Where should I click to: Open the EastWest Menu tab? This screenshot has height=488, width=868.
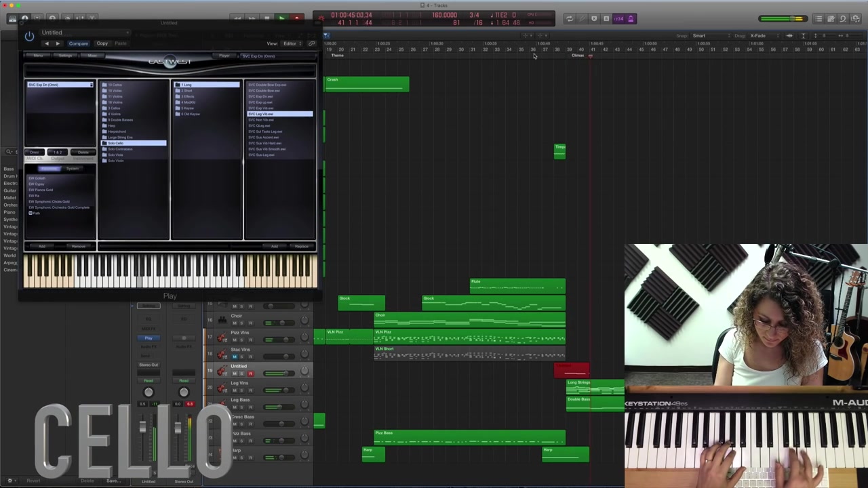click(x=38, y=56)
